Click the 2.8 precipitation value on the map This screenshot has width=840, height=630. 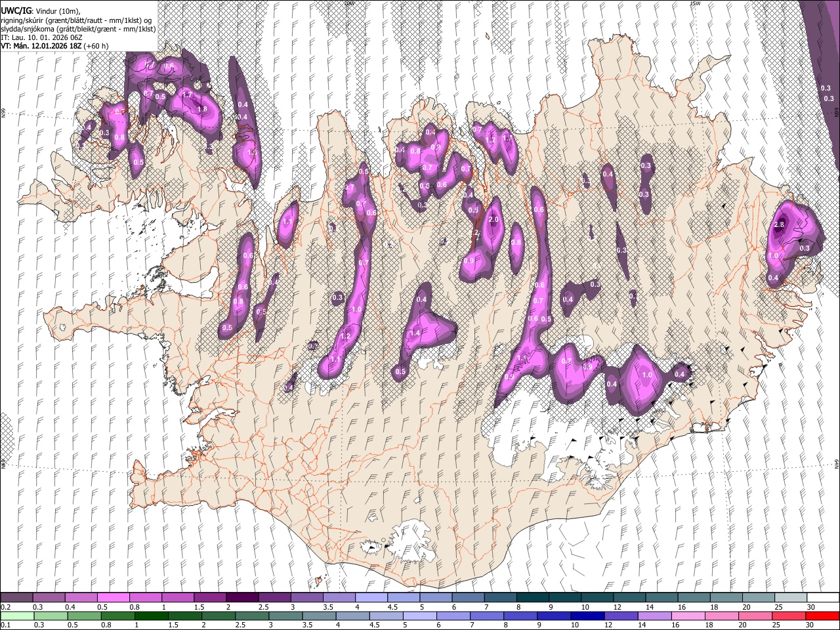click(x=779, y=225)
